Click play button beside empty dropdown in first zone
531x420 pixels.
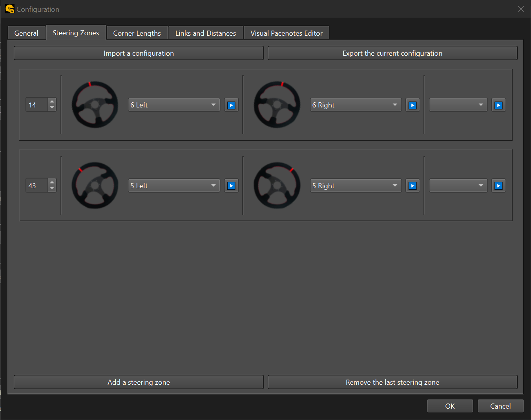point(498,105)
